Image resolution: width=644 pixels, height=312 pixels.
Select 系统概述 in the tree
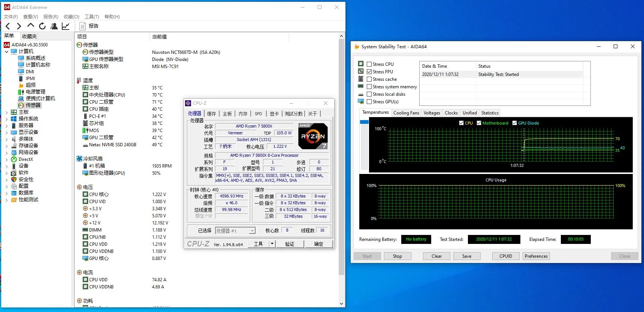click(35, 58)
